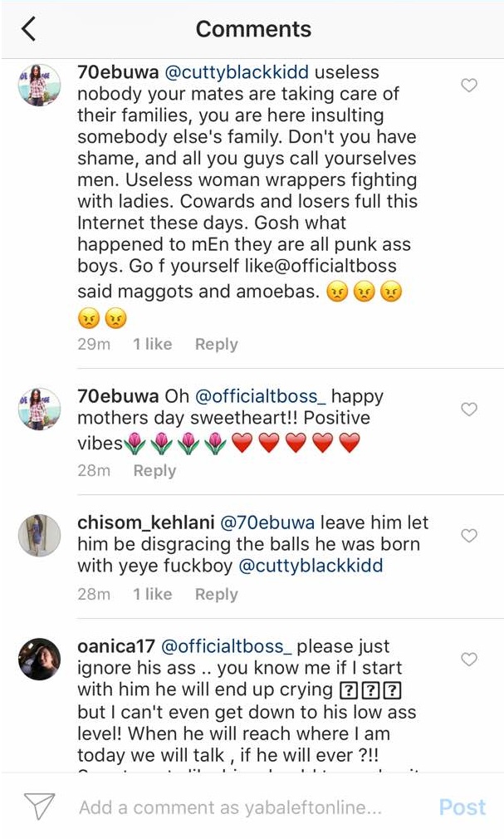View likes on chisom_kehlani's comment
Screen dimensions: 504x839
coord(152,594)
